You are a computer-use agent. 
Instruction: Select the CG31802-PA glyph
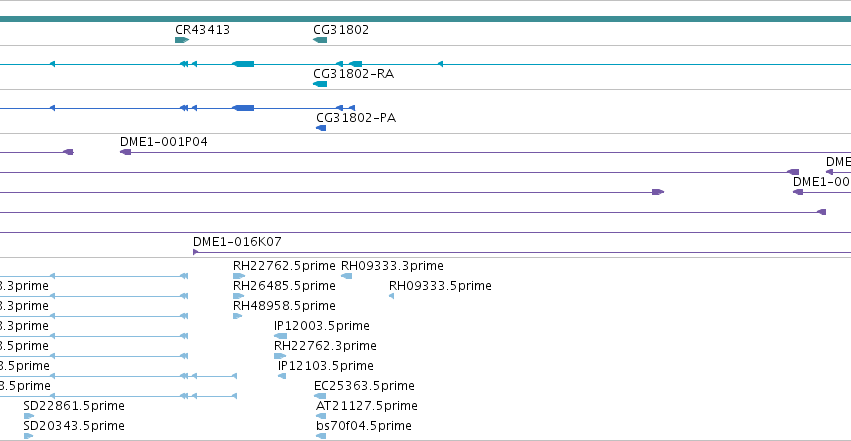click(x=321, y=128)
